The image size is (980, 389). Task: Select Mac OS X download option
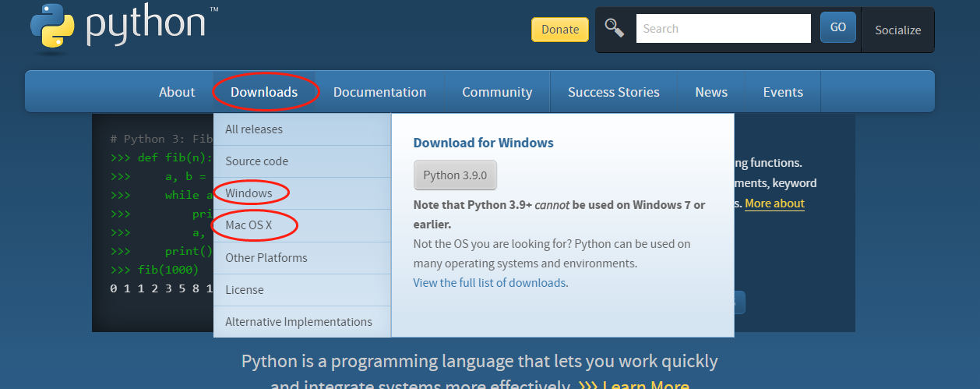click(249, 225)
